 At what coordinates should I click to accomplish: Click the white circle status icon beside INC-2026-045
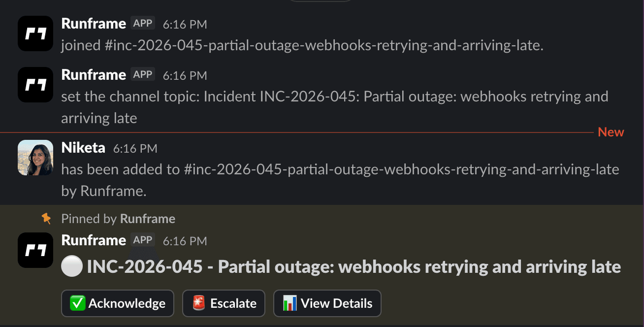point(71,266)
